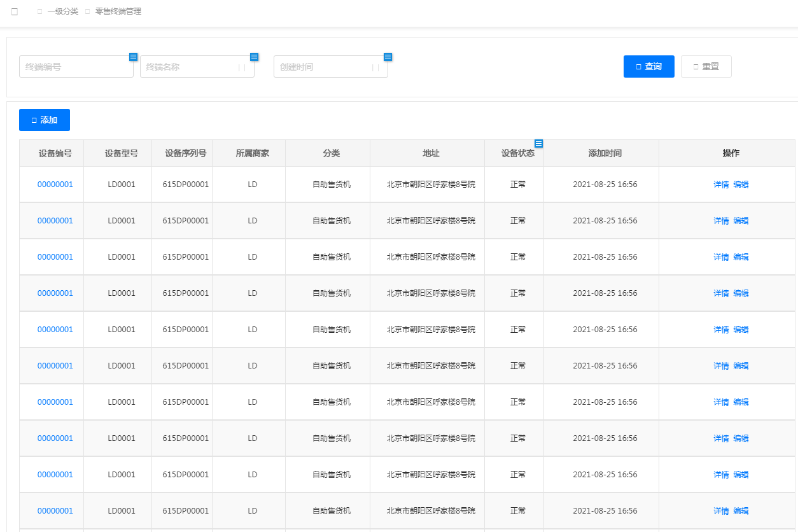Click the 地址 column header

coord(431,153)
